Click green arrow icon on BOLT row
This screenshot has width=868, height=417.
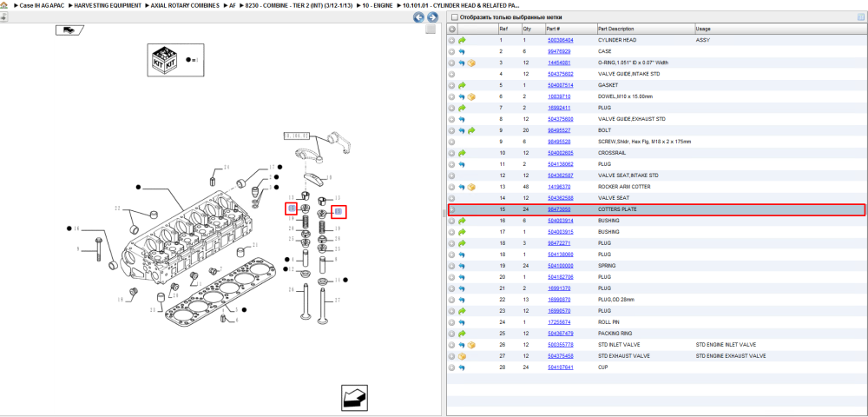pyautogui.click(x=471, y=130)
